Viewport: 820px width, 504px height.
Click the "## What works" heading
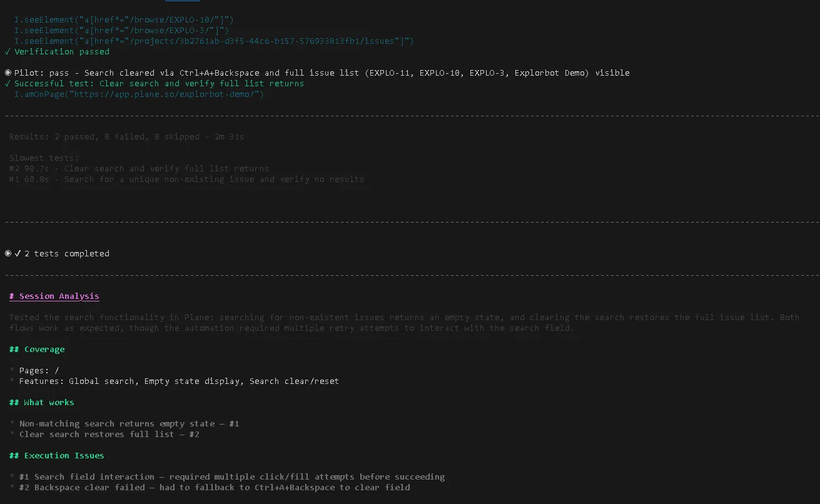coord(42,403)
